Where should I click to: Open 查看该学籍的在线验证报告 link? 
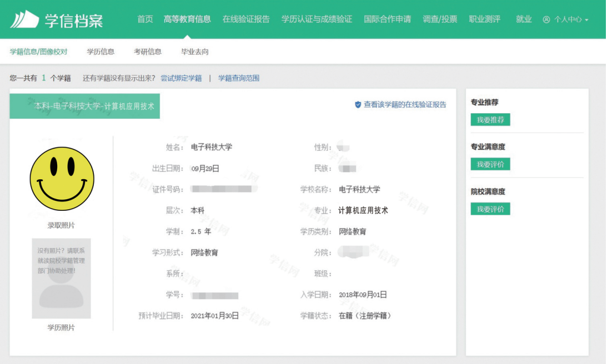[405, 104]
